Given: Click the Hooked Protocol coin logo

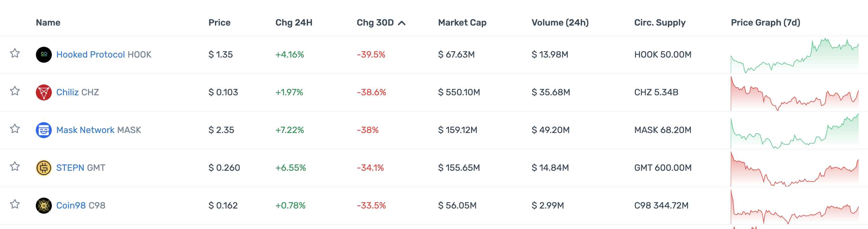Looking at the screenshot, I should [x=43, y=55].
